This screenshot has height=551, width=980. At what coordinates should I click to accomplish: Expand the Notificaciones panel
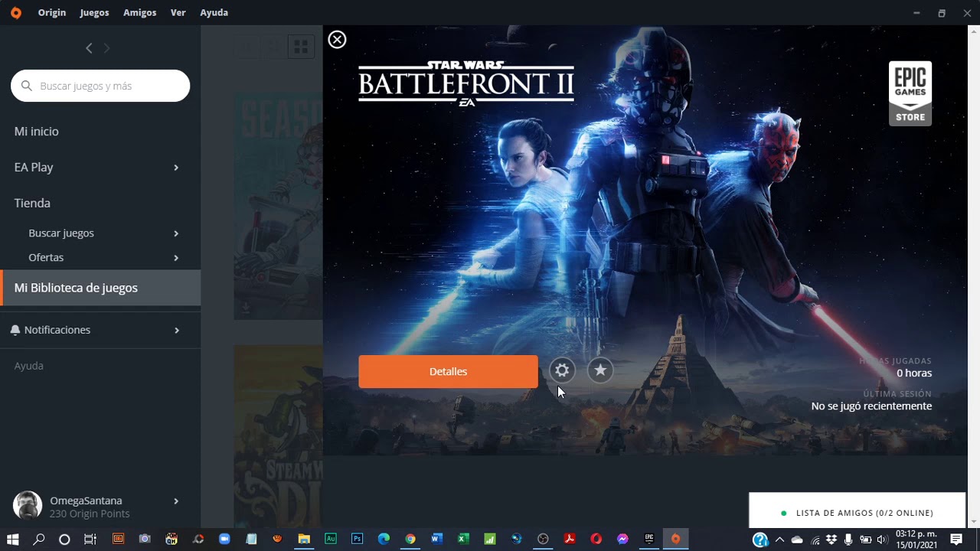[177, 330]
